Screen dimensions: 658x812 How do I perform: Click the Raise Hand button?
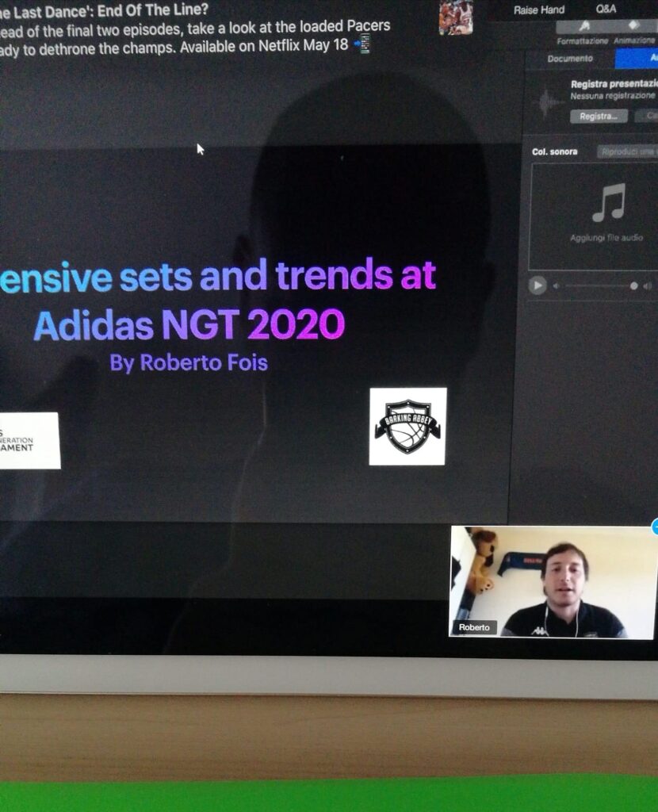pos(539,10)
